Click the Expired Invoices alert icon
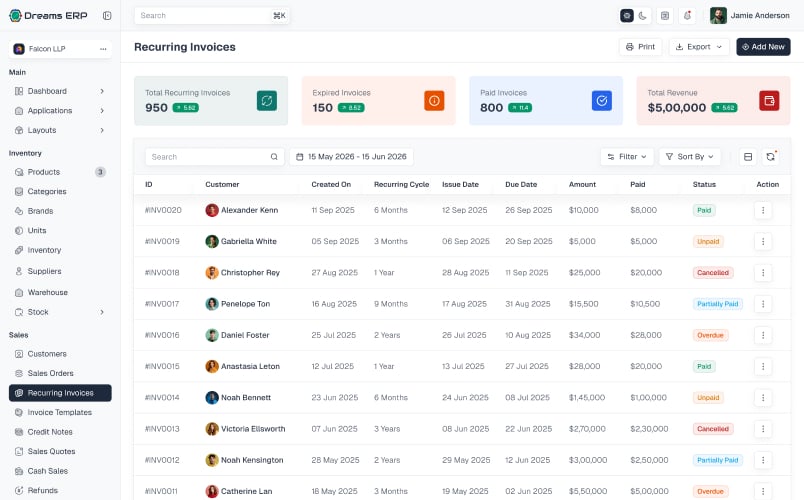This screenshot has height=500, width=804. coord(434,101)
